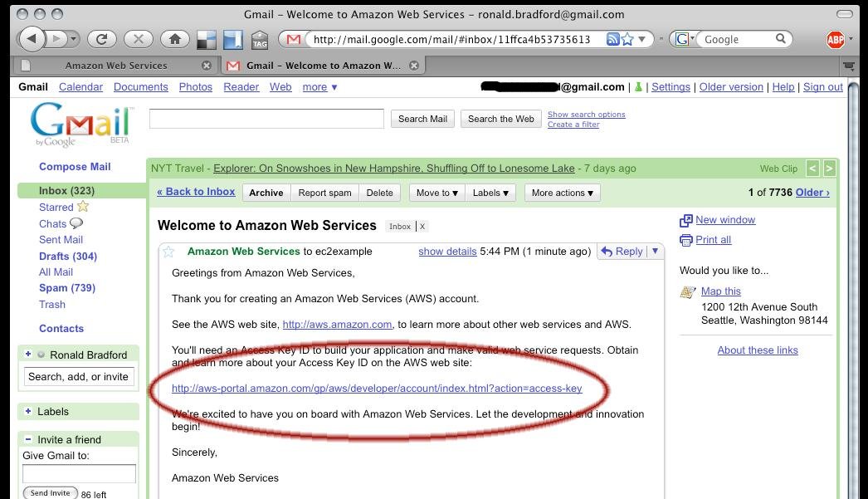Screen dimensions: 868x499
Task: Click the TAG toolbar icon
Action: coord(260,41)
